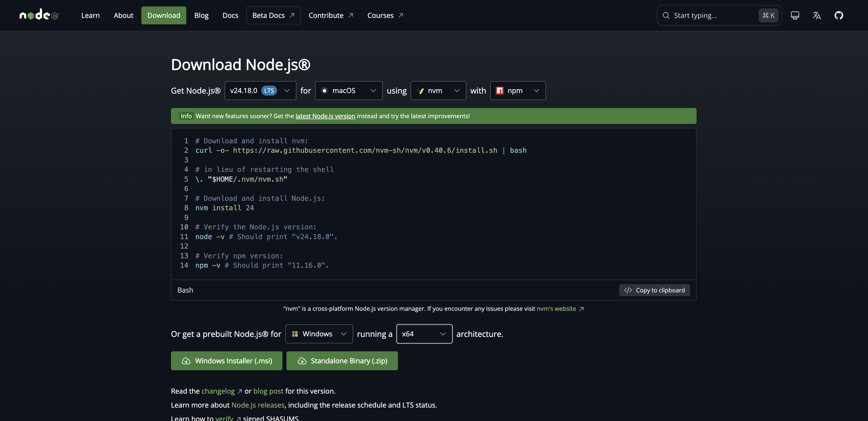
Task: Open the Beta Docs nav link
Action: (x=273, y=15)
